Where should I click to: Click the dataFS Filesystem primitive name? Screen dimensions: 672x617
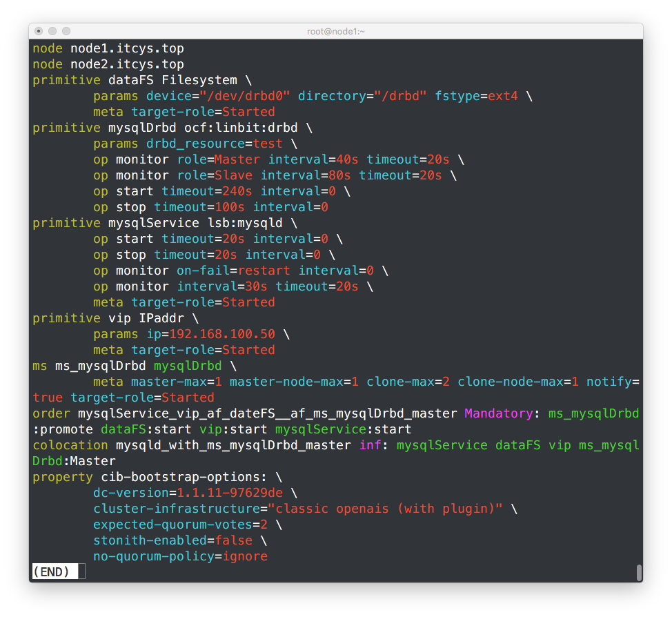coord(172,80)
